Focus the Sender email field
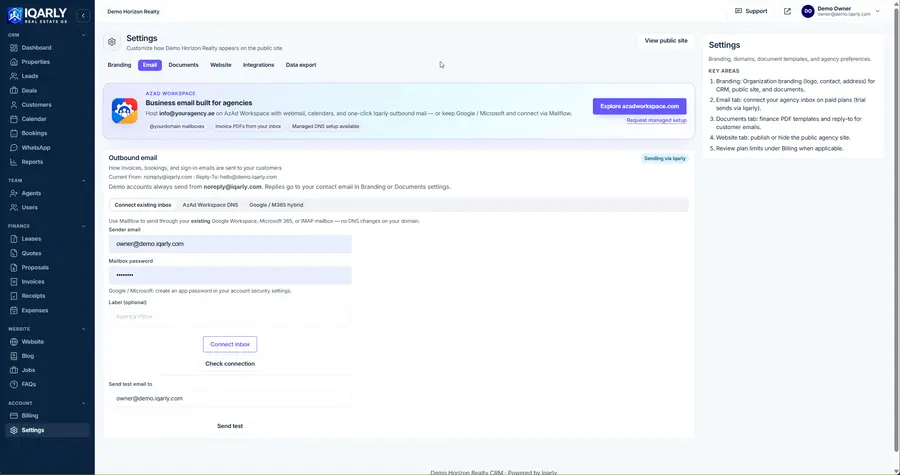 [x=230, y=244]
